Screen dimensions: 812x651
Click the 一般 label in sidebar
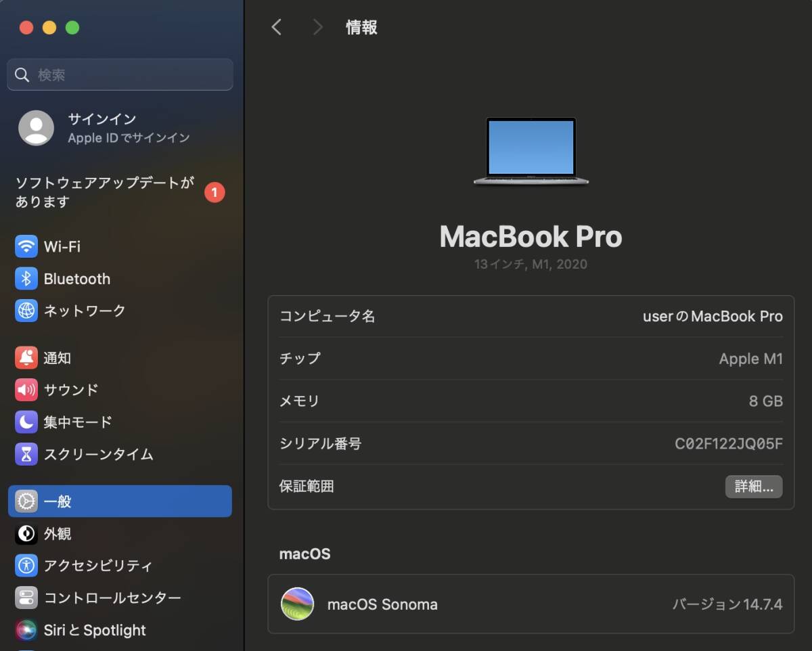click(x=58, y=501)
